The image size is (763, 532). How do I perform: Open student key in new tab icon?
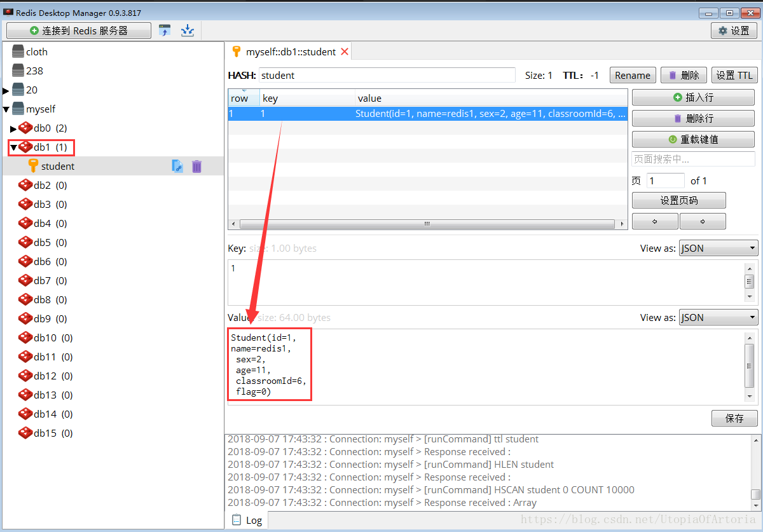(x=177, y=166)
